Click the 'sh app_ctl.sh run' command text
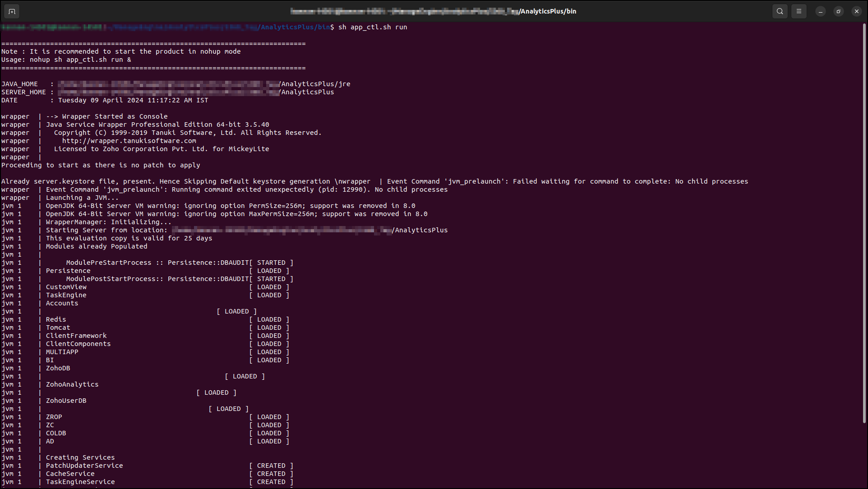 [373, 27]
